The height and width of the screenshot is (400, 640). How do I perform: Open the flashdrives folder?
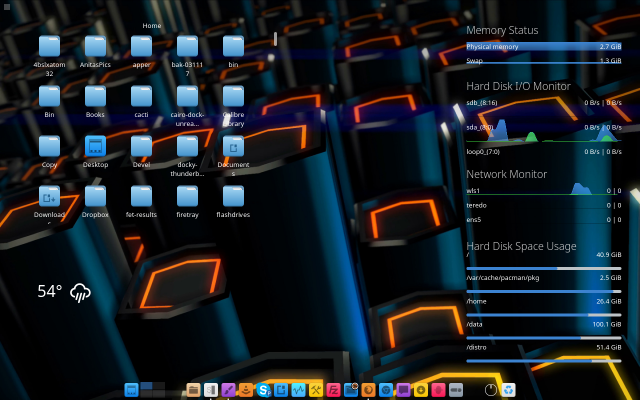click(x=233, y=197)
